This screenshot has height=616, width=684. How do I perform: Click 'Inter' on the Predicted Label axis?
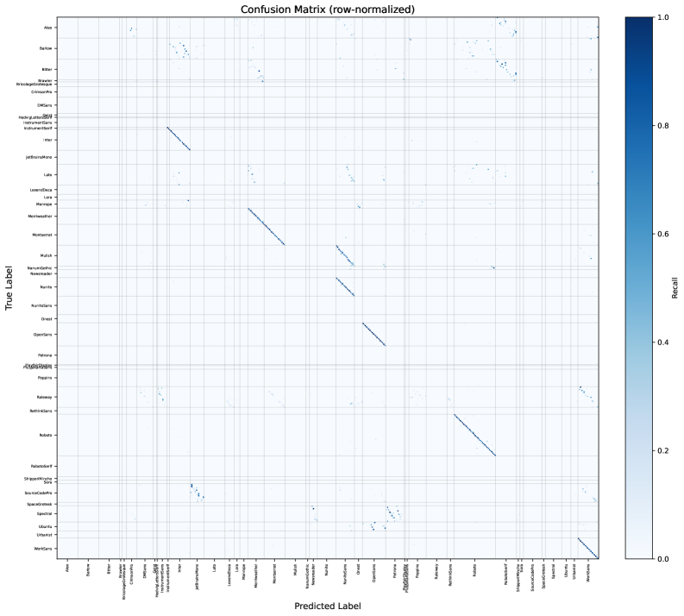coord(179,568)
